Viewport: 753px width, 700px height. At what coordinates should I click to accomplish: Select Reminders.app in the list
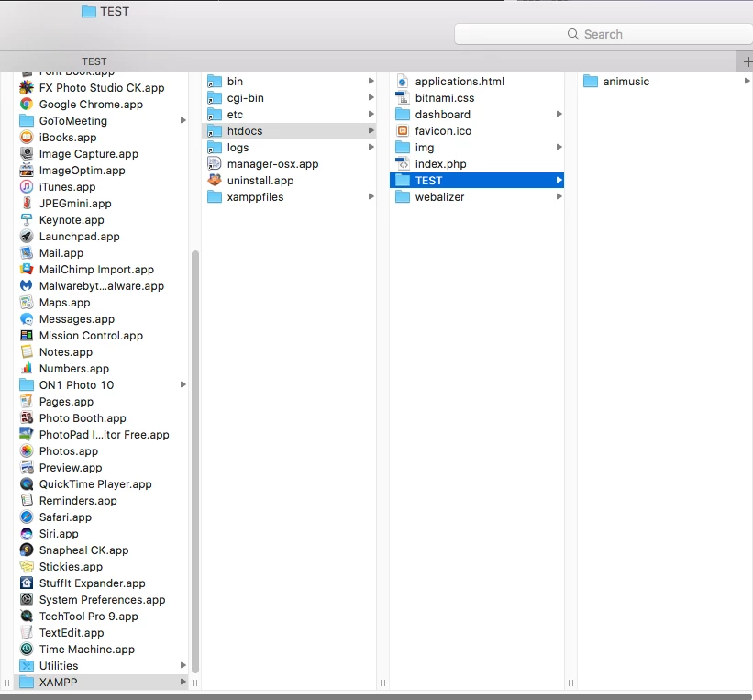pos(101,501)
